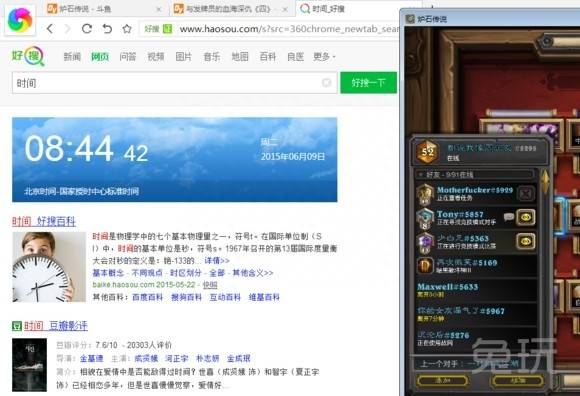Expand the 更多 category dropdown

point(324,57)
